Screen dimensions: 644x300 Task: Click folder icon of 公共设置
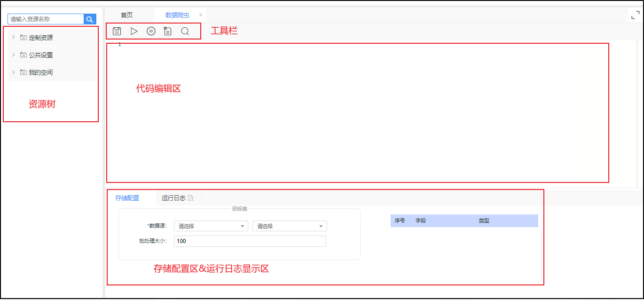[x=23, y=55]
